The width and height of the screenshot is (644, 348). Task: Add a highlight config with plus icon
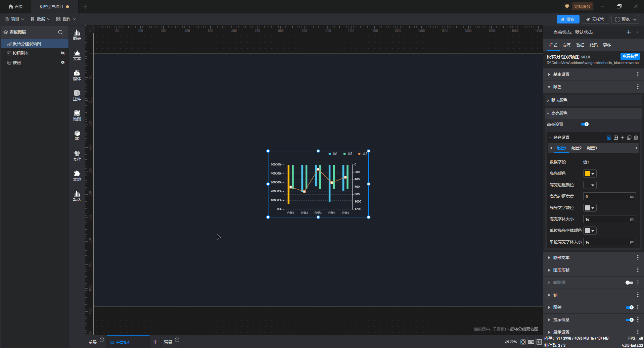click(623, 138)
